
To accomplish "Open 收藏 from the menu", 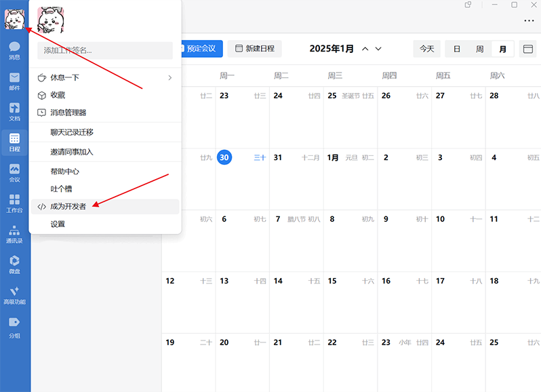I will pyautogui.click(x=105, y=95).
